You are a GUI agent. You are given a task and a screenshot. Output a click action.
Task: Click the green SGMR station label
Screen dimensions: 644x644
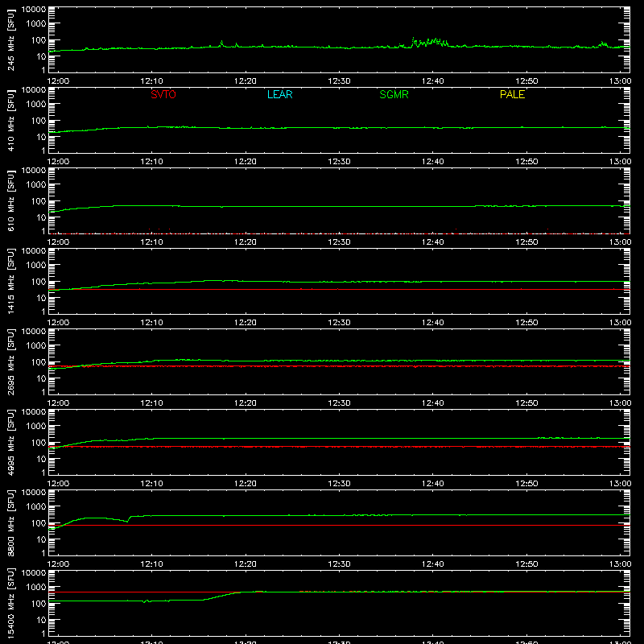coord(394,94)
